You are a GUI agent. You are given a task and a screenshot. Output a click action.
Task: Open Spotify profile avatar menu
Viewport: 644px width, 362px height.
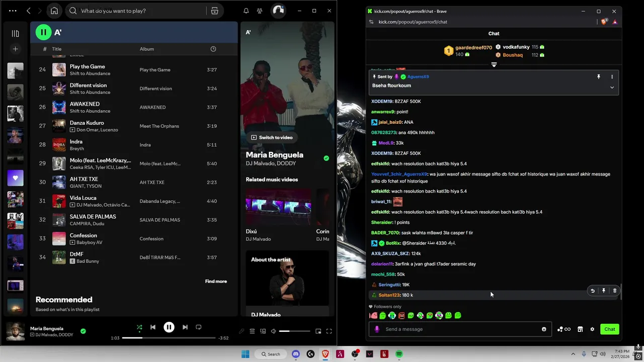[278, 11]
